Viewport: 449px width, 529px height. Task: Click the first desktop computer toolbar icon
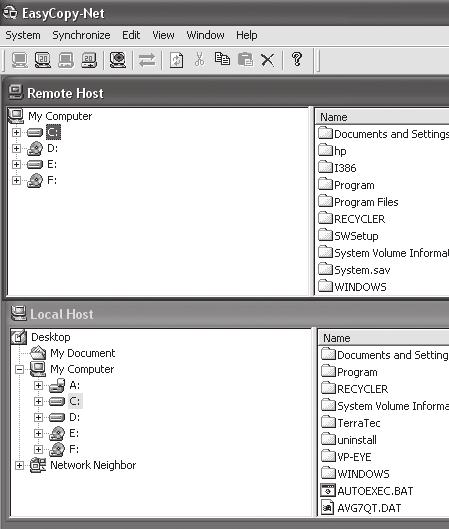tap(20, 60)
